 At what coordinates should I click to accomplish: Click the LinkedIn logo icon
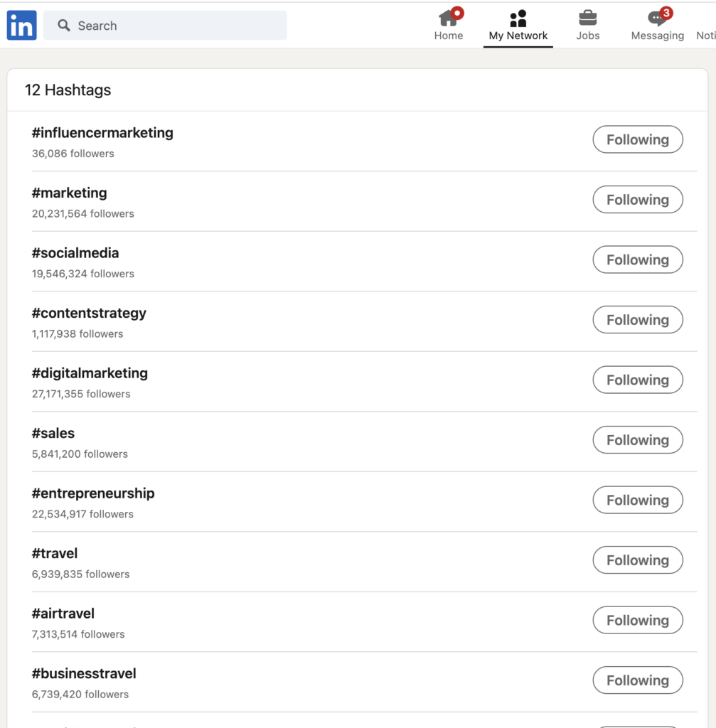pos(21,26)
